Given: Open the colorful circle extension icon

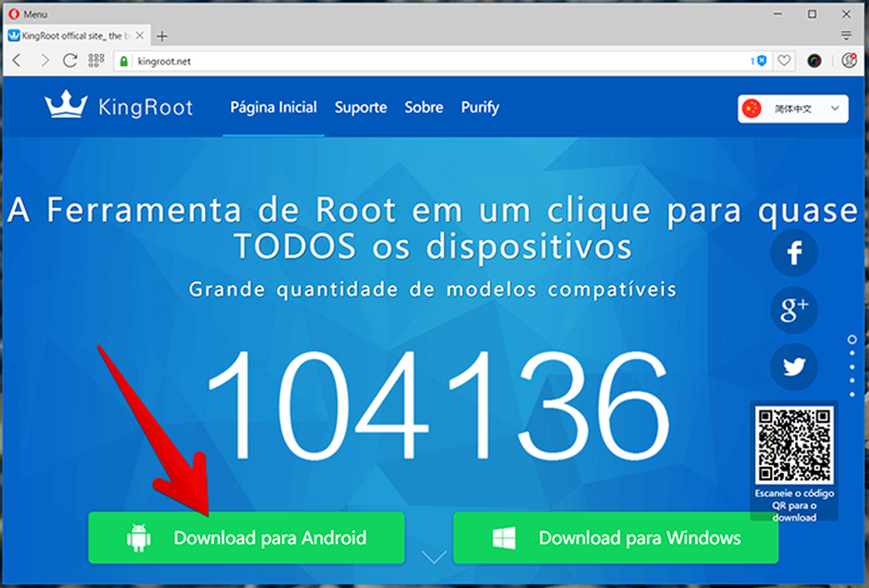Looking at the screenshot, I should [x=815, y=62].
